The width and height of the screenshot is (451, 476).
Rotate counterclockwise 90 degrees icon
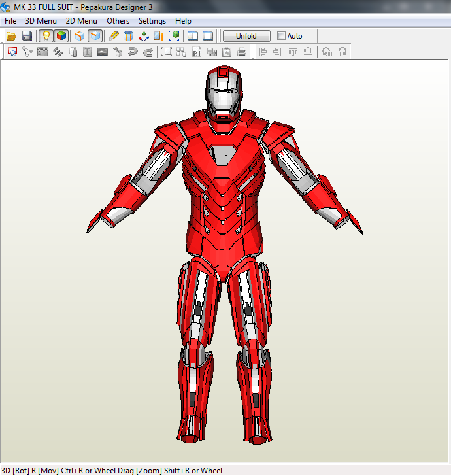coord(327,52)
